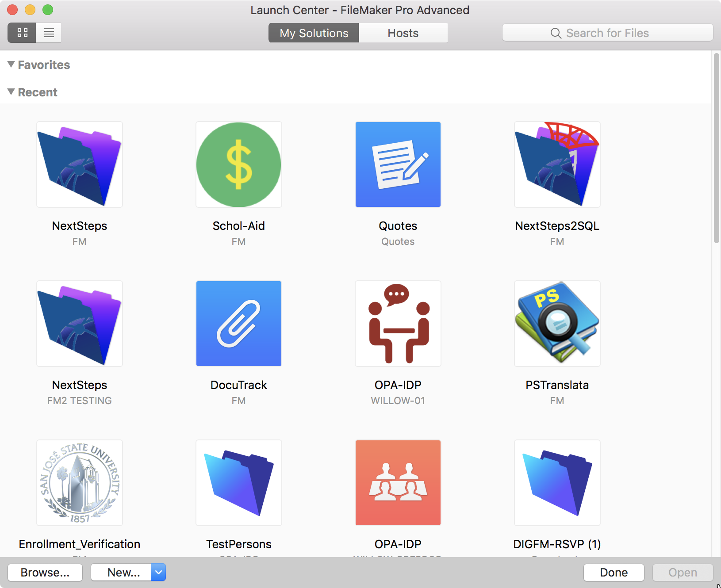Switch to grid view
Viewport: 721px width, 588px height.
pyautogui.click(x=22, y=33)
